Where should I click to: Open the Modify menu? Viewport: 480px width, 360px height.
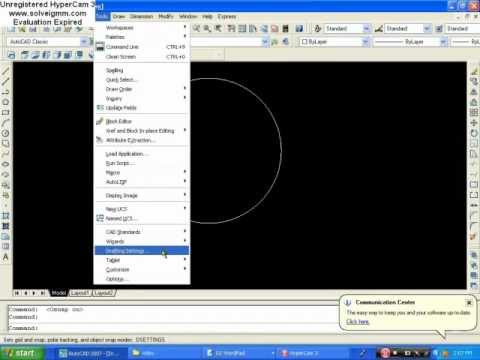[166, 16]
